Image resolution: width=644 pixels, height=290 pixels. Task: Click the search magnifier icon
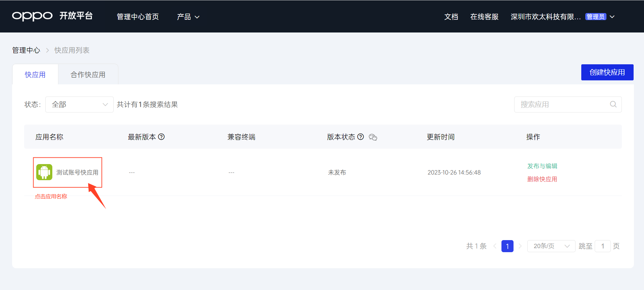click(x=613, y=104)
